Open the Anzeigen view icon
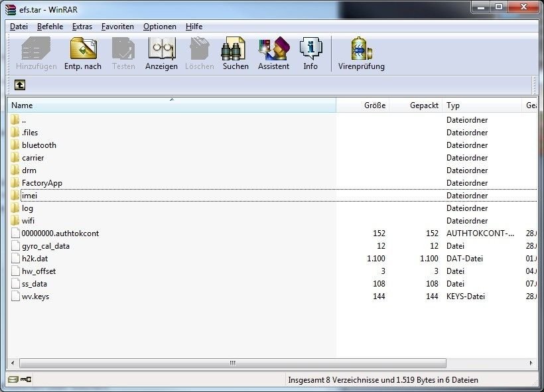The height and width of the screenshot is (392, 544). [161, 48]
